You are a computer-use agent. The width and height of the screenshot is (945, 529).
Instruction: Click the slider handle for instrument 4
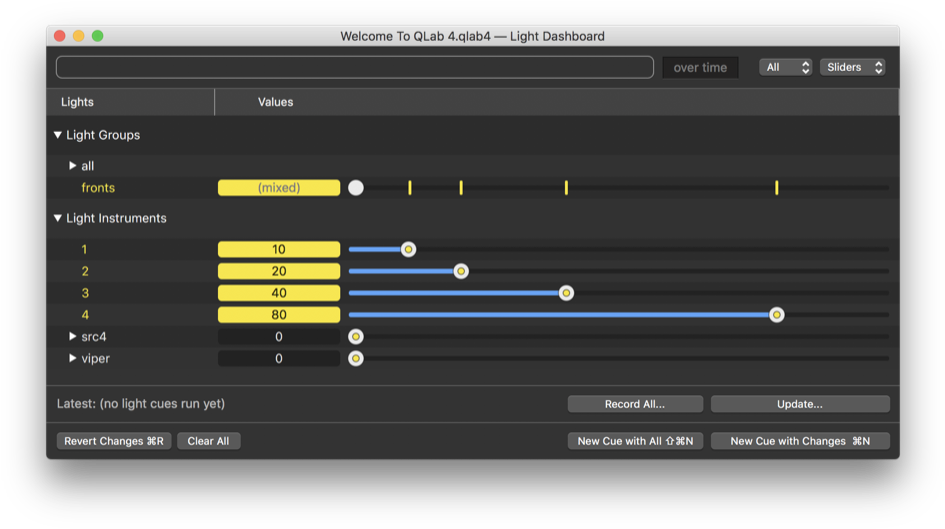pos(776,314)
